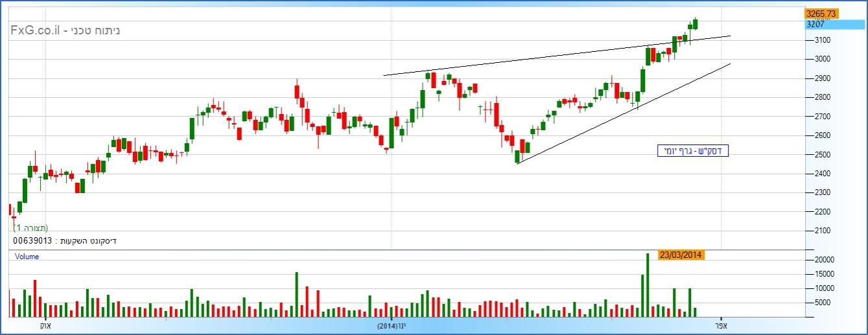Click the 2100 price axis value
The width and height of the screenshot is (868, 335).
821,231
